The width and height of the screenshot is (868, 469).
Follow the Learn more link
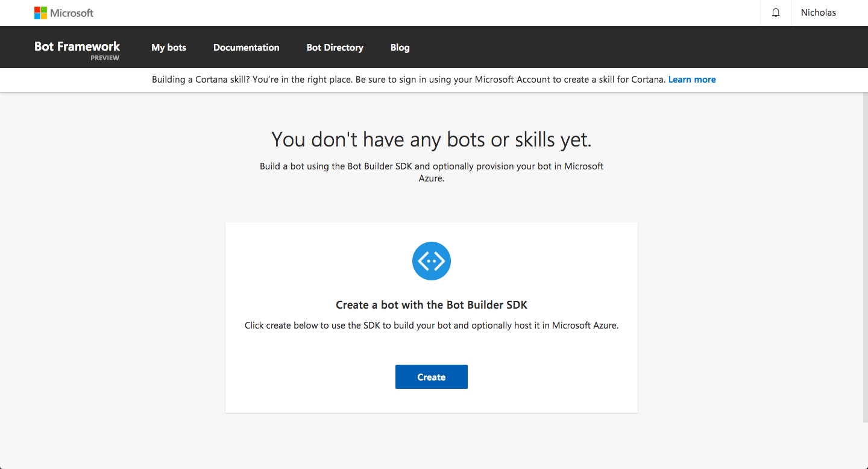(x=692, y=80)
